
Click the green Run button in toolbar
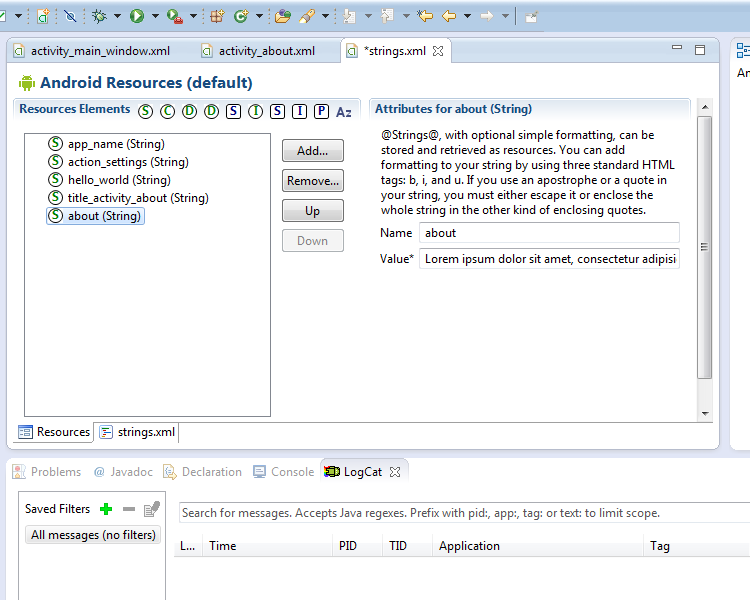point(137,16)
